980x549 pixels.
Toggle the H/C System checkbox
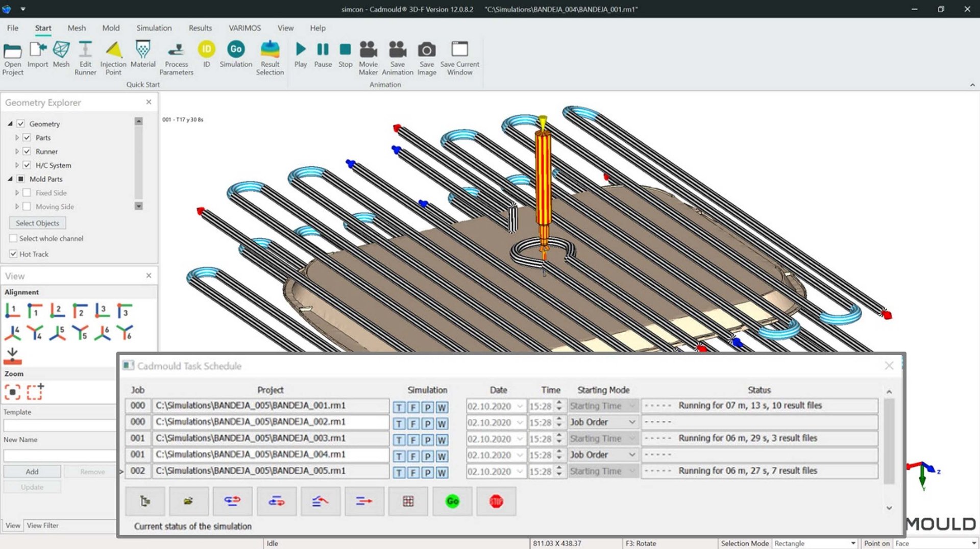click(27, 165)
